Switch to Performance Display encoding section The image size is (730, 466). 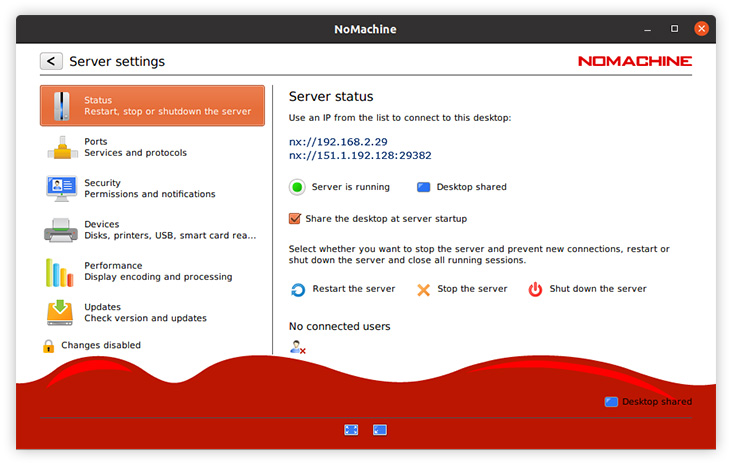pos(158,271)
